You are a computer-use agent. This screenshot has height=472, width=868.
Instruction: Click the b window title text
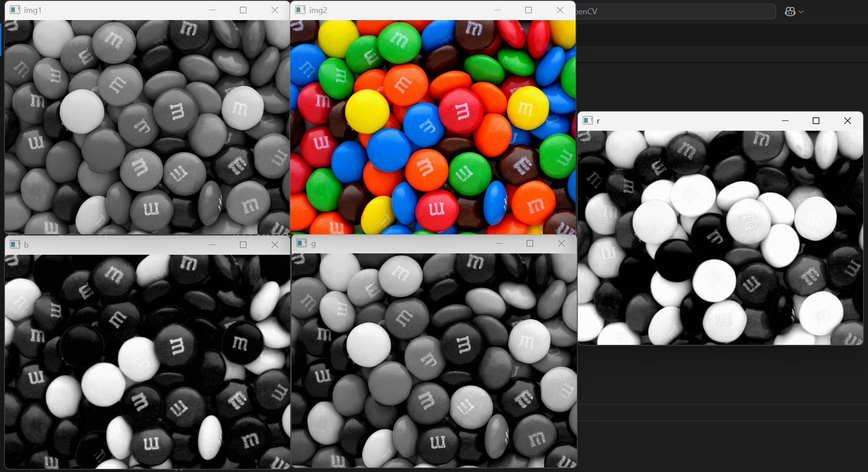(26, 244)
